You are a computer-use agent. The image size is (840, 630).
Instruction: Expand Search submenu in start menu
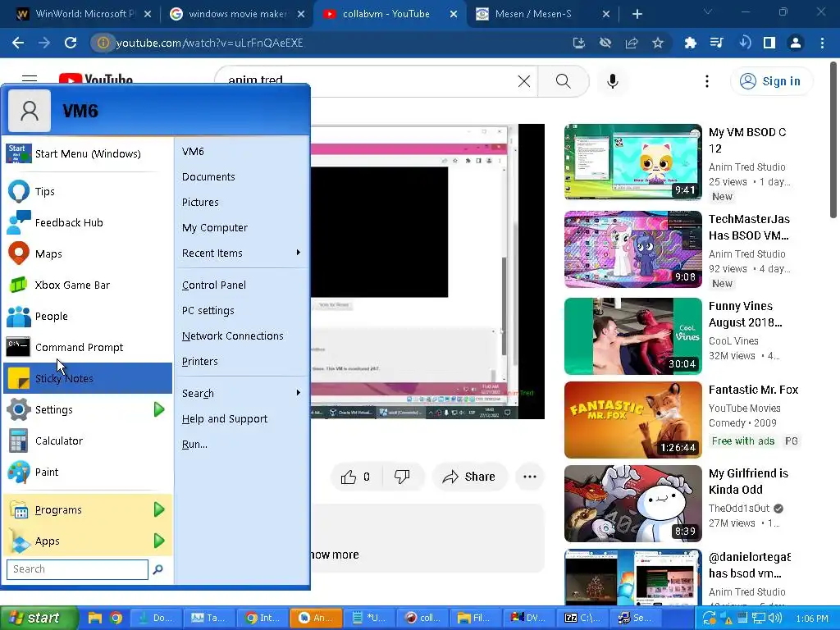tap(242, 393)
